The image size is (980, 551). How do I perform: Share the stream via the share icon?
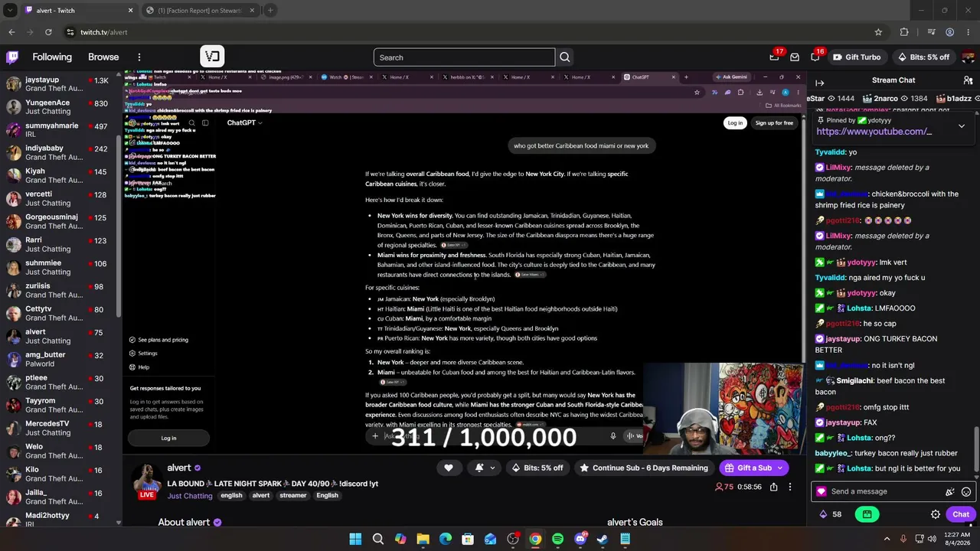pyautogui.click(x=774, y=487)
